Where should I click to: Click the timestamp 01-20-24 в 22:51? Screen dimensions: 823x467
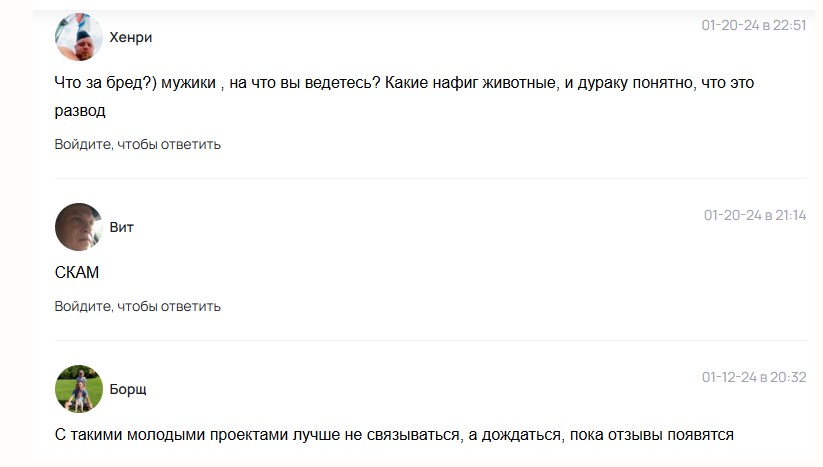753,25
